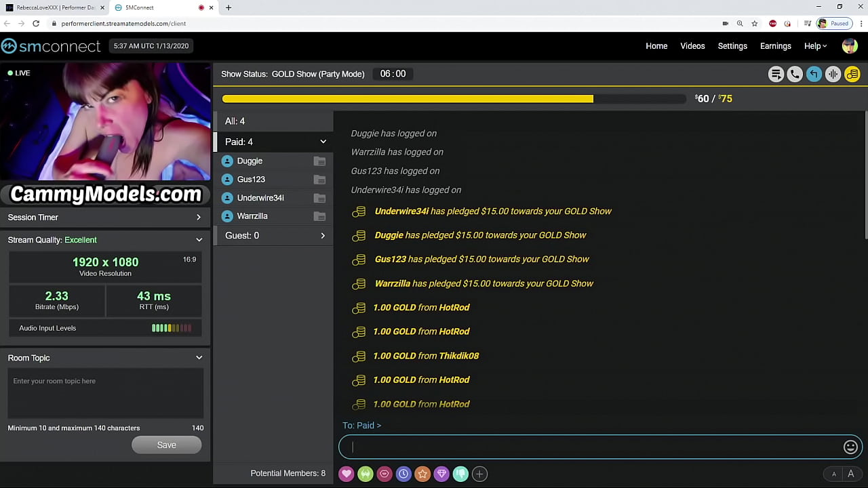The height and width of the screenshot is (488, 868).
Task: Click the blue reply arrow icon
Action: pos(814,74)
